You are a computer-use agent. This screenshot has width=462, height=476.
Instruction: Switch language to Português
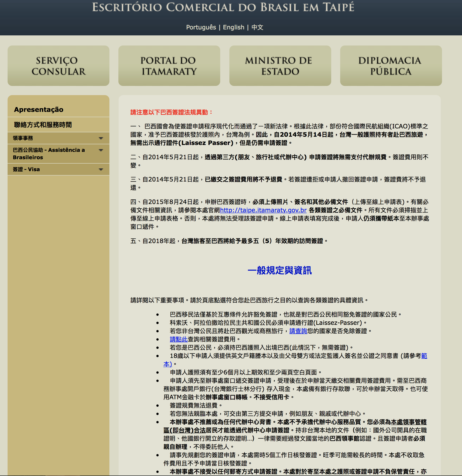[x=201, y=27]
